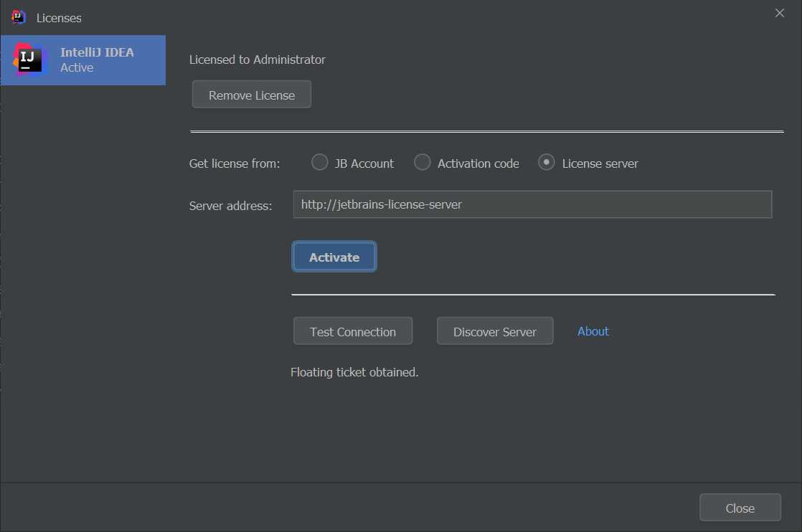The image size is (802, 532).
Task: Click the Discover Server button
Action: coord(494,331)
